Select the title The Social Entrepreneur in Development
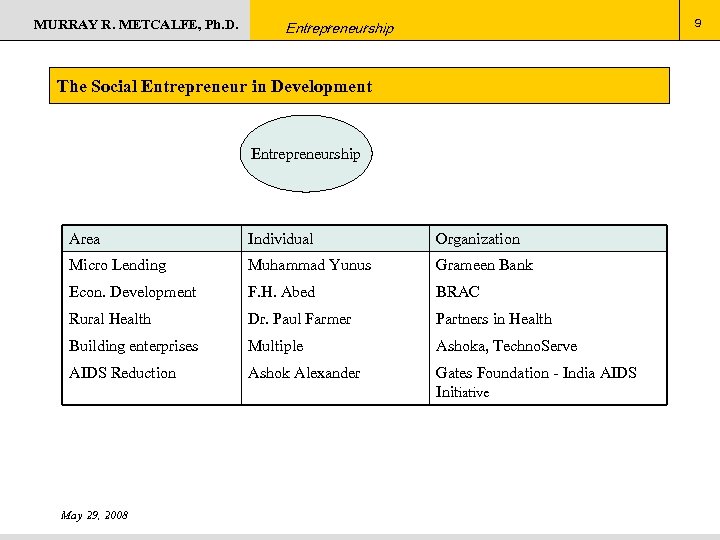 tap(214, 86)
